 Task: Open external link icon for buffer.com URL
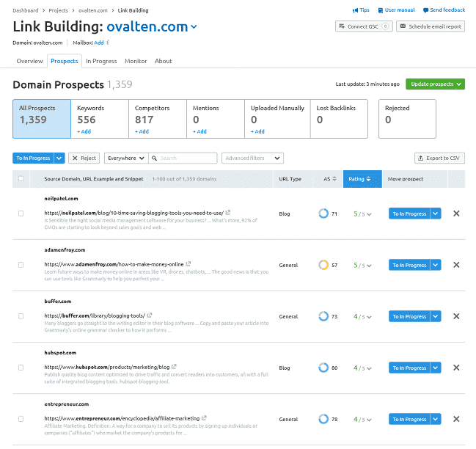coord(150,315)
